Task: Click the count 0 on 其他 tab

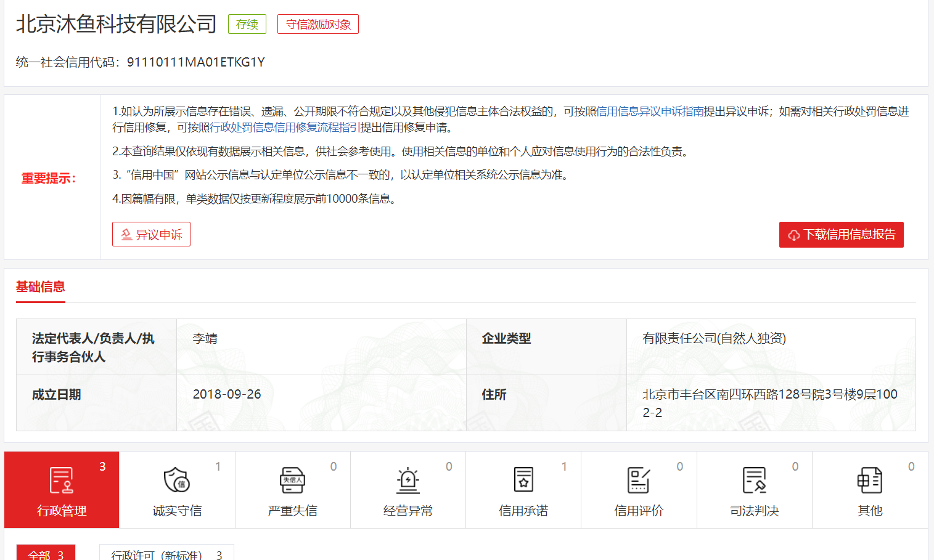Action: click(x=911, y=466)
